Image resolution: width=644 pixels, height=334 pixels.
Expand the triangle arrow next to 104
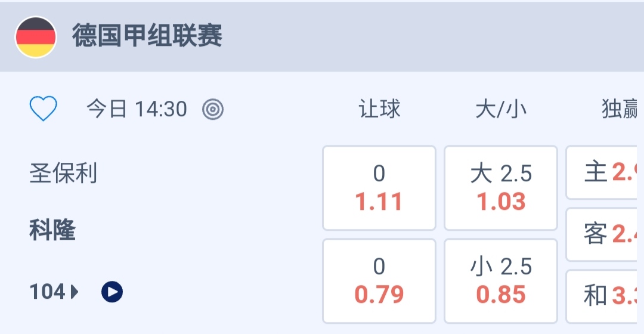pos(75,292)
